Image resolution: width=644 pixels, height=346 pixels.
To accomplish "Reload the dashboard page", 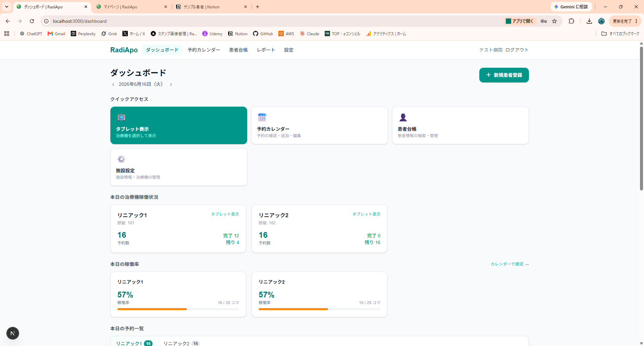I will click(32, 21).
